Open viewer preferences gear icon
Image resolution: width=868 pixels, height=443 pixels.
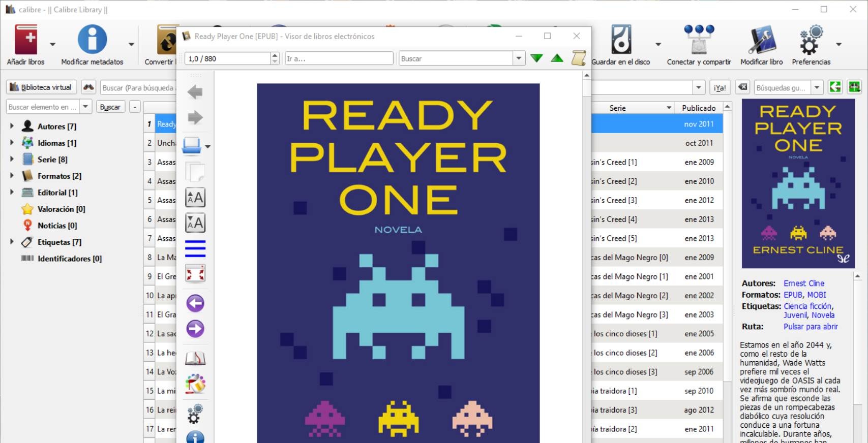click(195, 414)
